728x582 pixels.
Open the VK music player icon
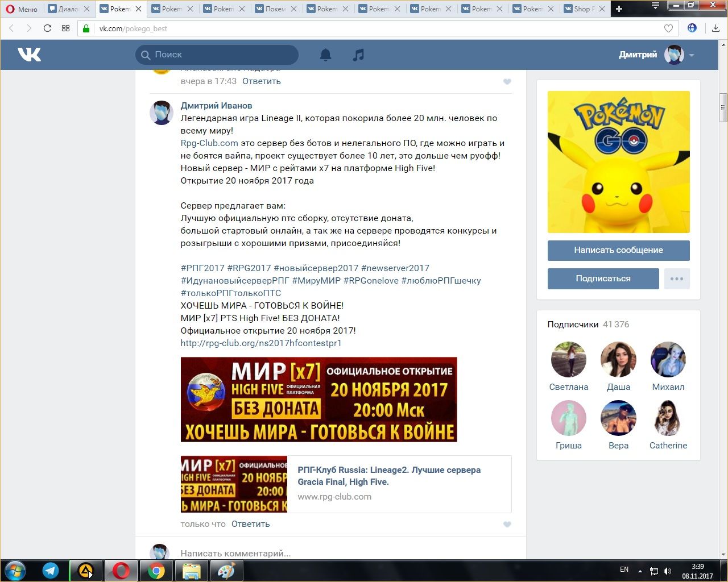click(x=358, y=55)
